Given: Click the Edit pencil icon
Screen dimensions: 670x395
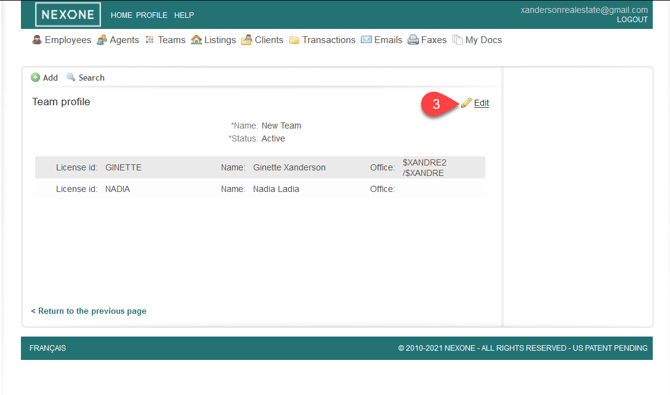Looking at the screenshot, I should pos(466,103).
